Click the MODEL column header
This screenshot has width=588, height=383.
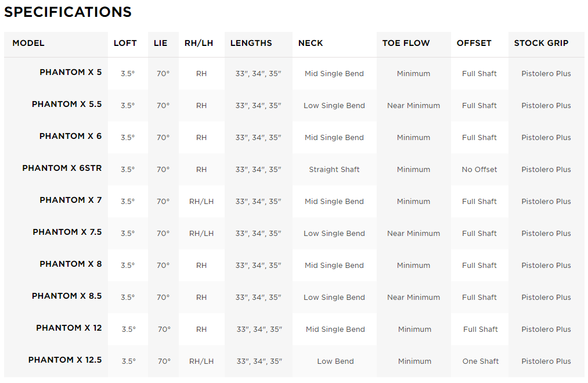pos(28,43)
